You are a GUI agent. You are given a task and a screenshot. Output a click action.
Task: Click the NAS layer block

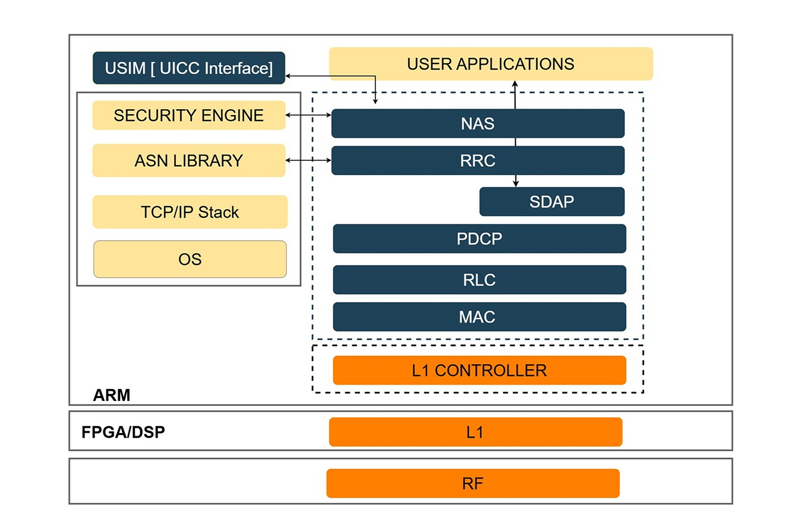tap(478, 123)
